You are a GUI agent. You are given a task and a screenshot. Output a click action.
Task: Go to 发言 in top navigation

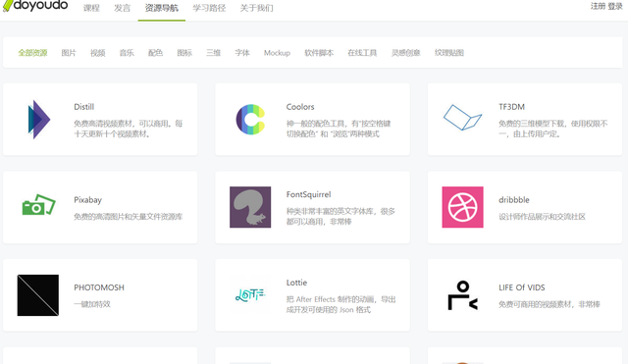(x=122, y=8)
